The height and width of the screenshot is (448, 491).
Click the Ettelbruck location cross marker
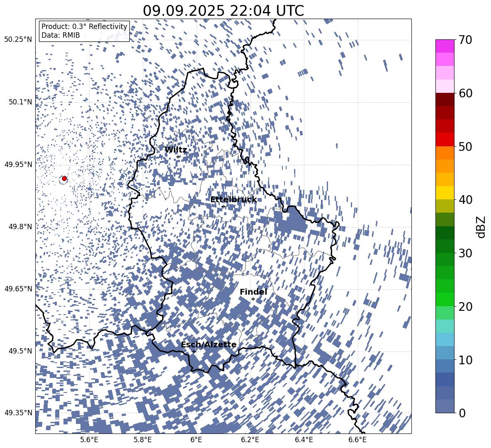tap(223, 206)
